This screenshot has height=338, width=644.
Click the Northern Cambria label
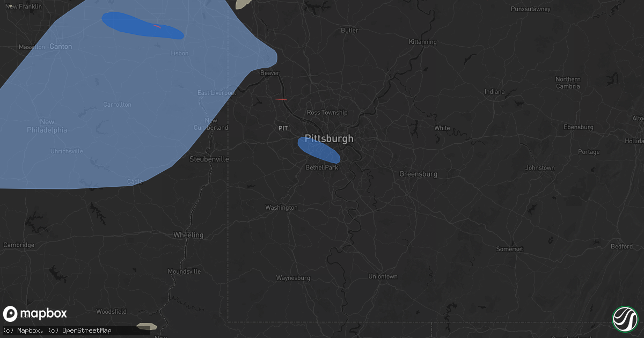[568, 83]
